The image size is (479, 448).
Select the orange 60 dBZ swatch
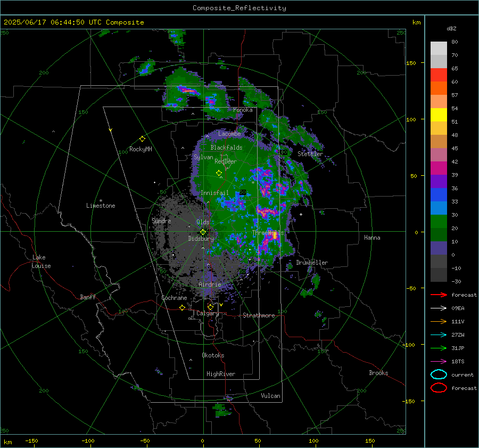pos(439,88)
